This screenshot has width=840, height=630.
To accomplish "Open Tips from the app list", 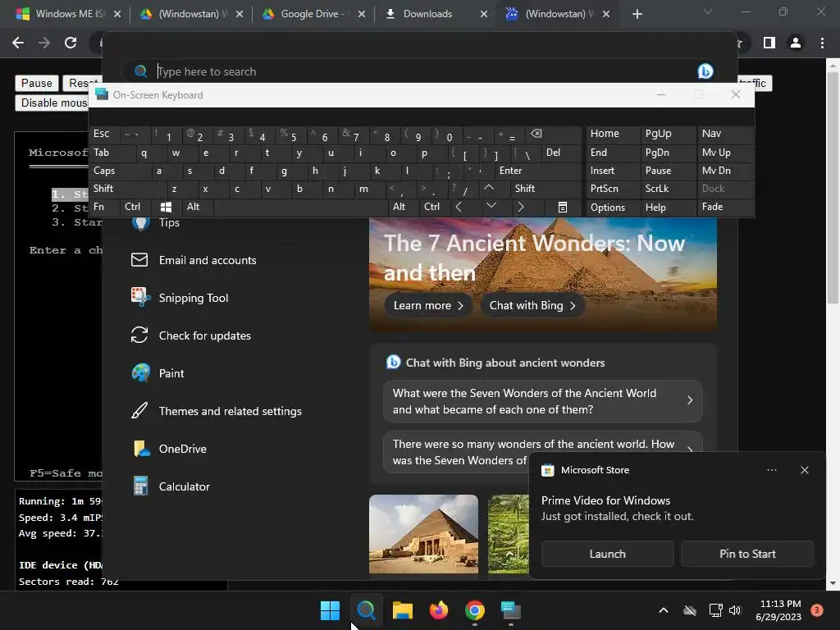I will (169, 223).
